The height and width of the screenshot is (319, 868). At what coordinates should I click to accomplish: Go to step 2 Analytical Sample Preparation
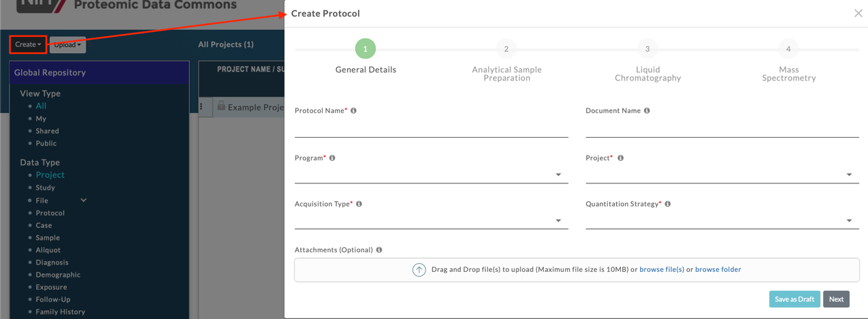click(506, 49)
